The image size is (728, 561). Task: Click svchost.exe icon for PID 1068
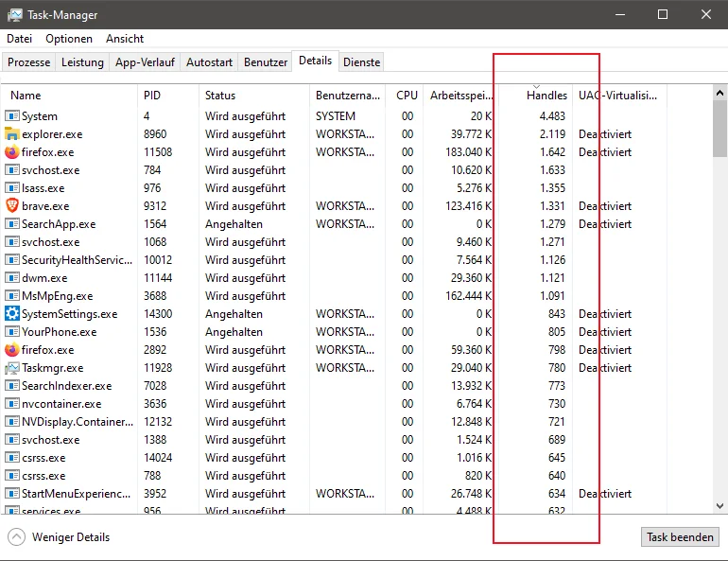point(12,242)
